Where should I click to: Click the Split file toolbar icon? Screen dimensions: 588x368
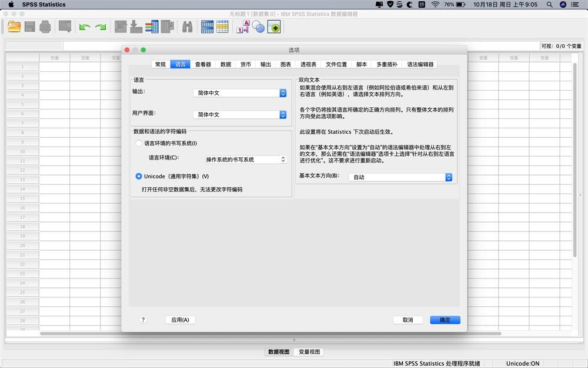tap(208, 26)
